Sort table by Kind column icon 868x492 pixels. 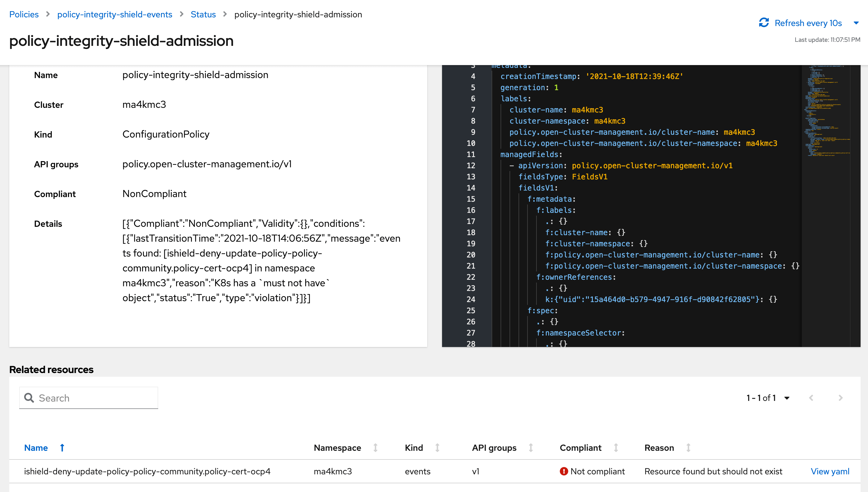tap(437, 448)
